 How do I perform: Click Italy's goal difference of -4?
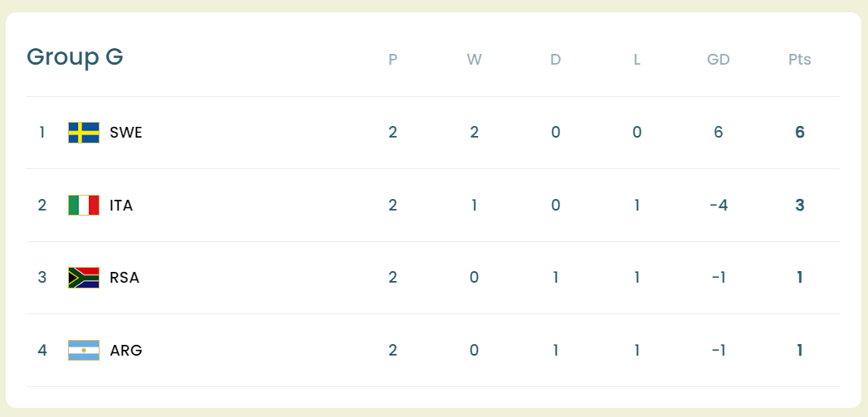point(719,205)
